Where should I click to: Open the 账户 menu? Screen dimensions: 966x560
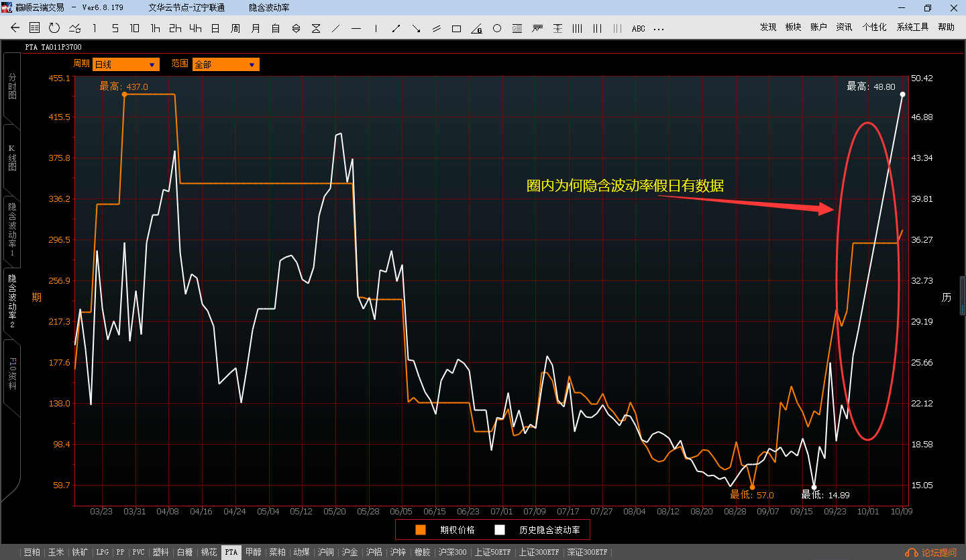click(x=818, y=27)
